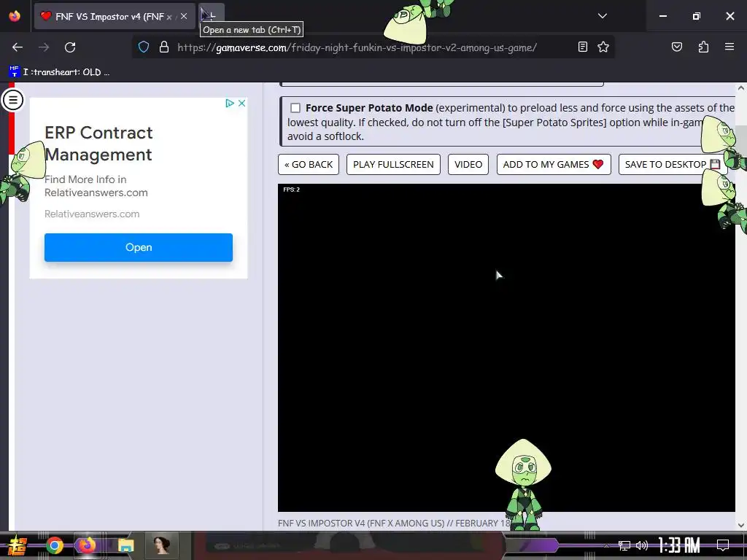747x560 pixels.
Task: Click PLAY FULLSCREEN button
Action: [393, 164]
